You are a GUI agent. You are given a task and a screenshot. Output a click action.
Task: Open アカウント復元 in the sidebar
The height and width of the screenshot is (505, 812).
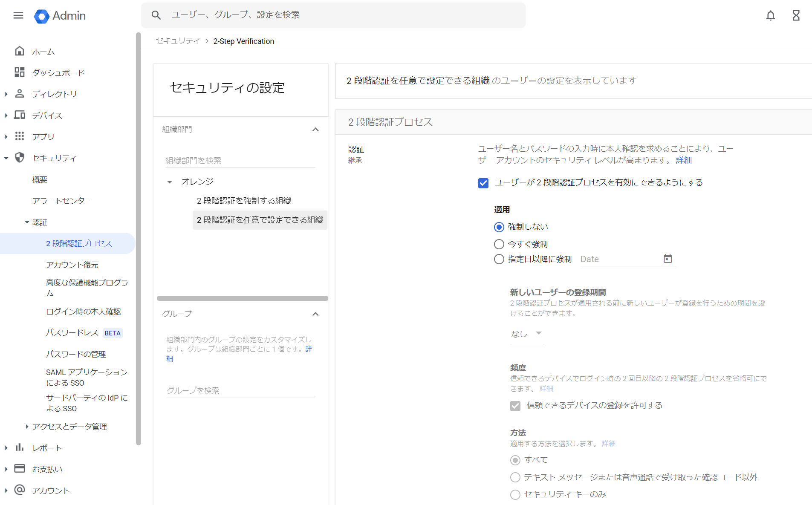coord(72,265)
